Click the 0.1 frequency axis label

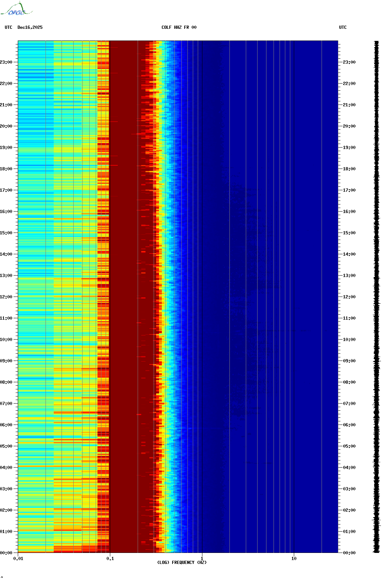(x=110, y=559)
